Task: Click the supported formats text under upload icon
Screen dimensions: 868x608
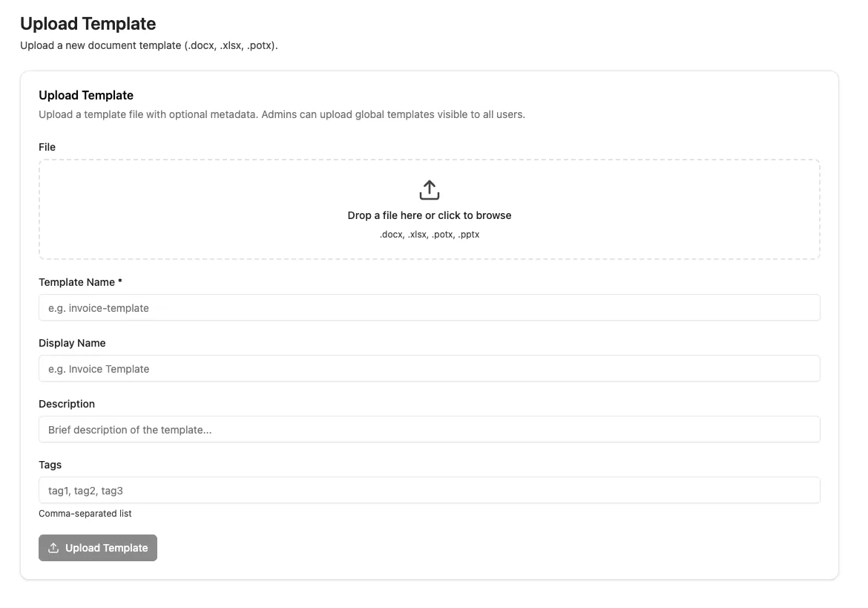Action: [429, 234]
